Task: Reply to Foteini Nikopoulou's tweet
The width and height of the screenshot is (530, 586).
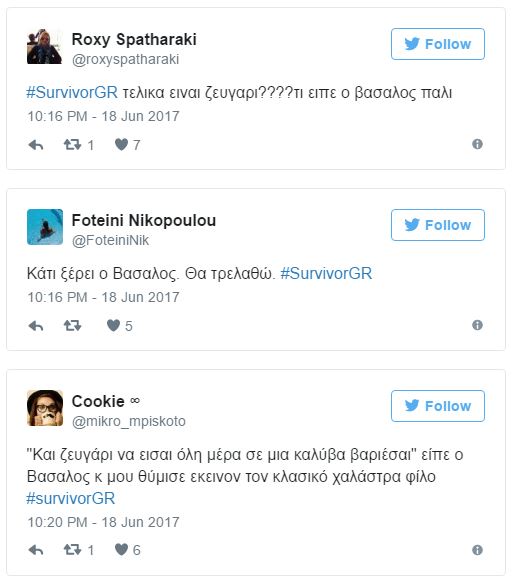Action: 36,326
